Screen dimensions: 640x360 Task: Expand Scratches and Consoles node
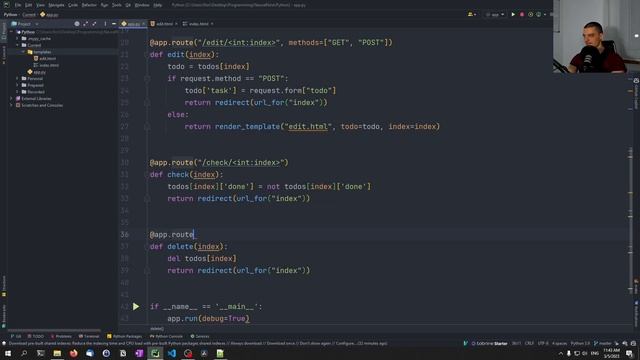click(11, 105)
